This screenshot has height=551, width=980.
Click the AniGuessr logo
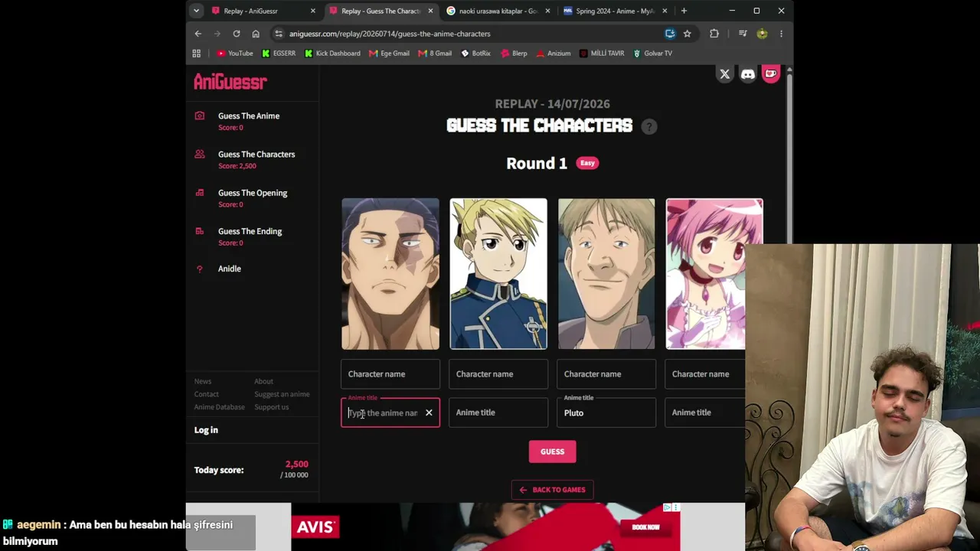point(230,82)
